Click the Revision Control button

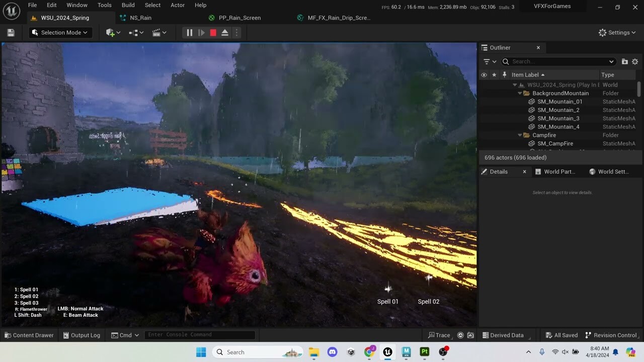612,335
